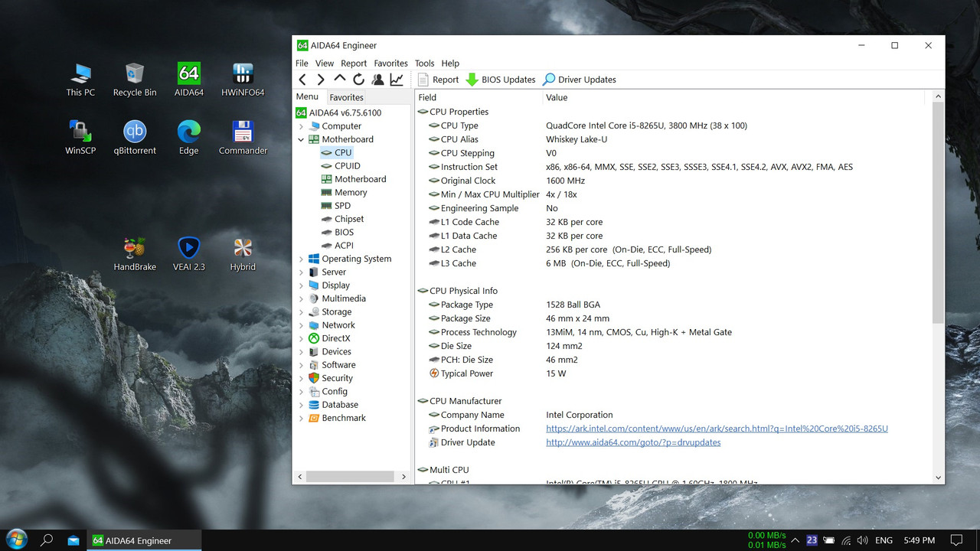Show hidden tray icons chevron

point(795,540)
